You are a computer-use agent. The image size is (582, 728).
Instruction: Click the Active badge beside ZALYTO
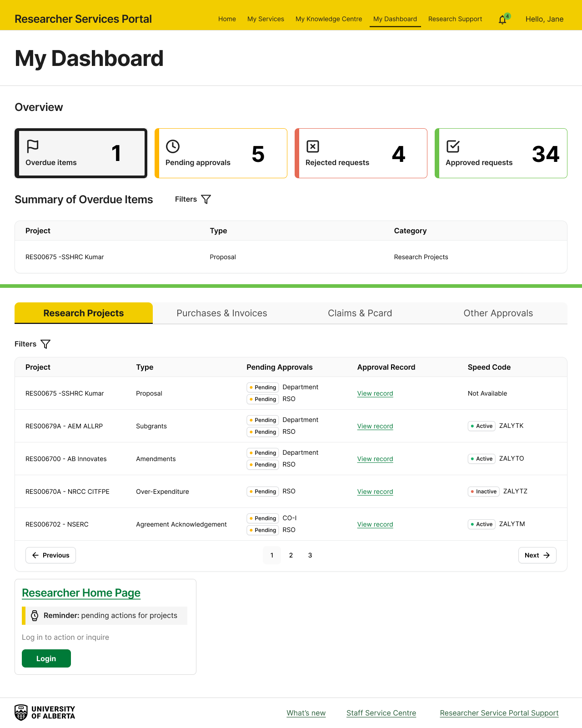(482, 459)
